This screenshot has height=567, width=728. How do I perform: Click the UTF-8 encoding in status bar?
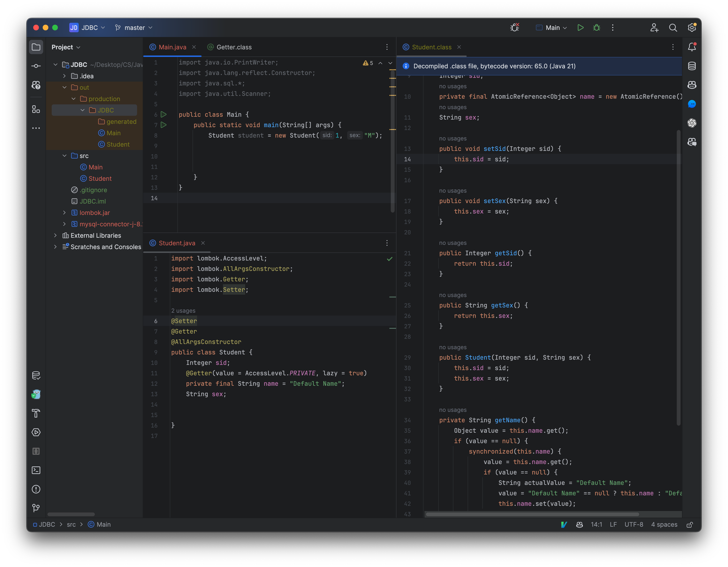pos(634,525)
